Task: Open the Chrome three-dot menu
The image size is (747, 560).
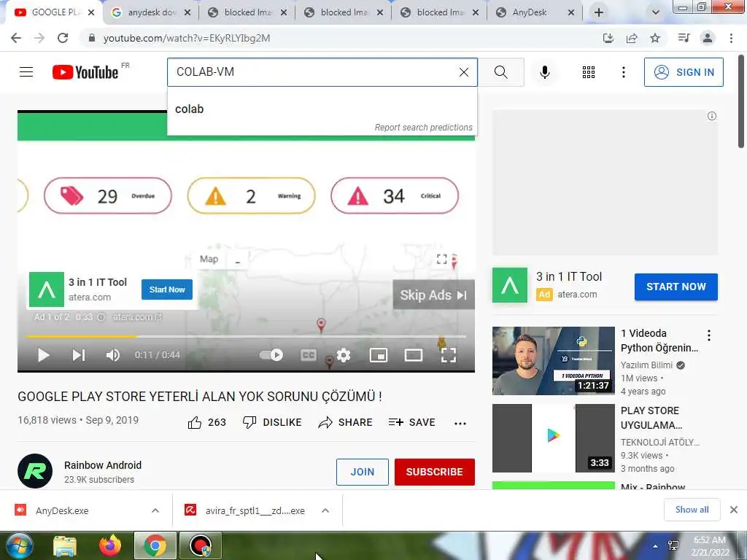Action: pyautogui.click(x=731, y=38)
